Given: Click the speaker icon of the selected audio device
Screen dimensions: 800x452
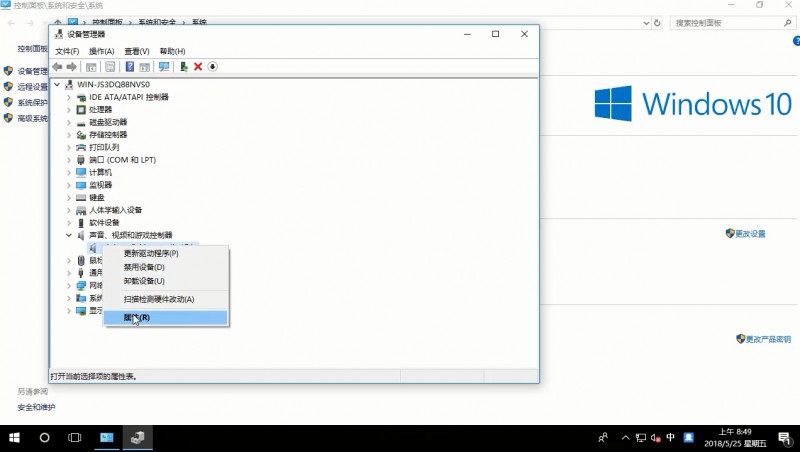Looking at the screenshot, I should coord(92,248).
